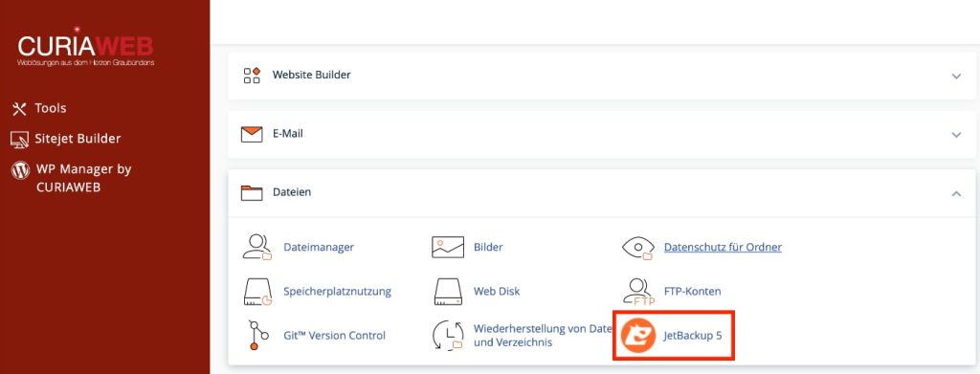Open the JetBackup 5 link
The width and height of the screenshot is (980, 374).
693,336
